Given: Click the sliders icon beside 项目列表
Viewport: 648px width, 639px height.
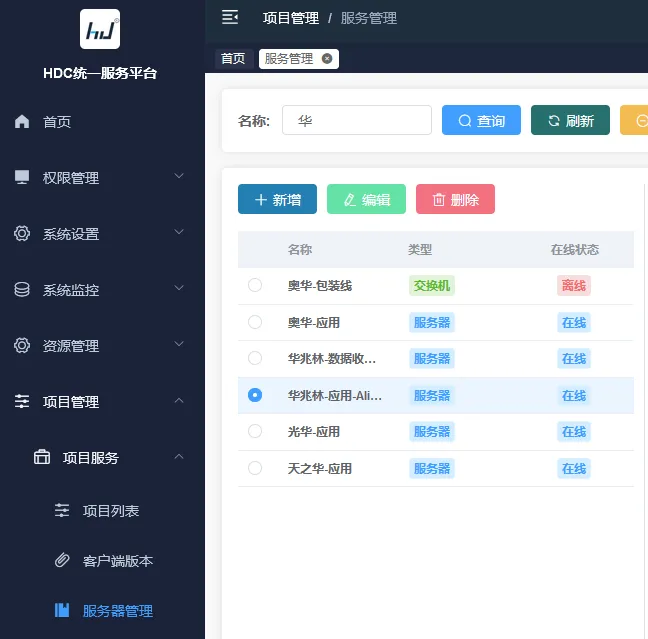Looking at the screenshot, I should (62, 510).
